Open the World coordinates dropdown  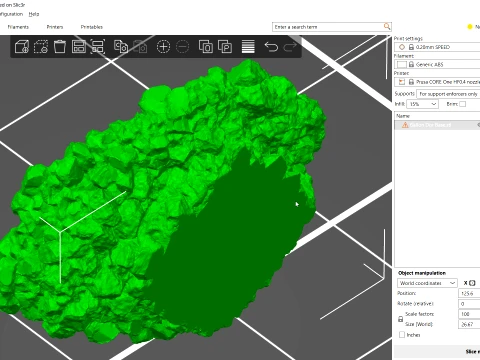[x=427, y=283]
